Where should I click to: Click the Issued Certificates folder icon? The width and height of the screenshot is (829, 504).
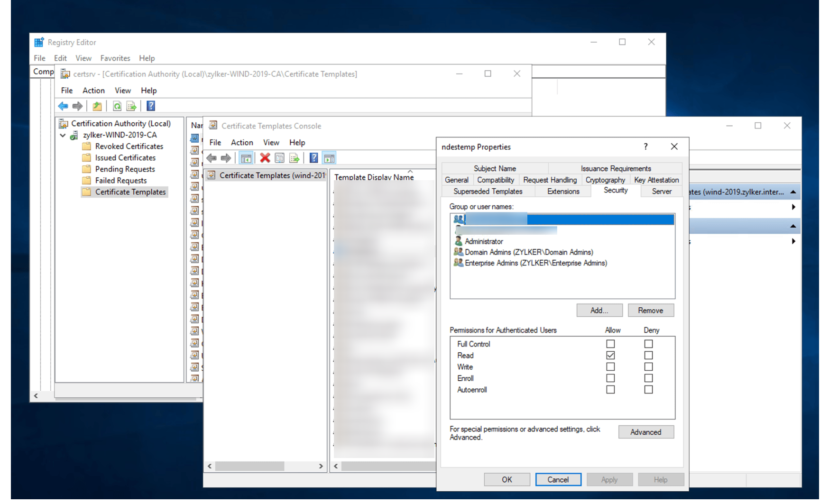click(86, 158)
